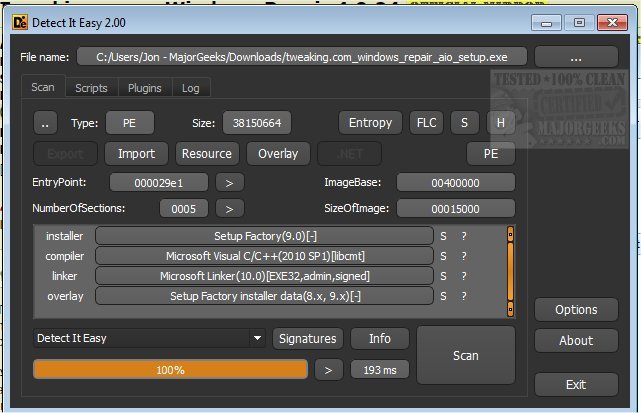Switch to the Scan tab

click(43, 87)
